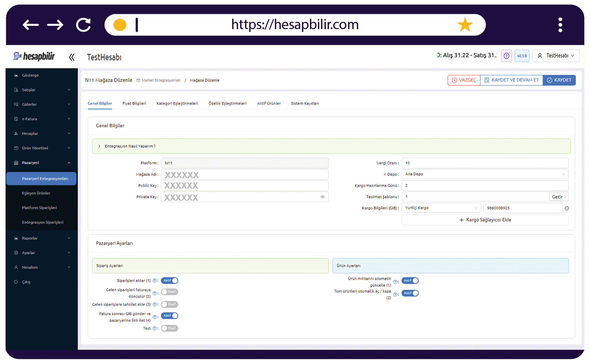Click the Vergi Oranı input field
The width and height of the screenshot is (590, 364).
(485, 163)
